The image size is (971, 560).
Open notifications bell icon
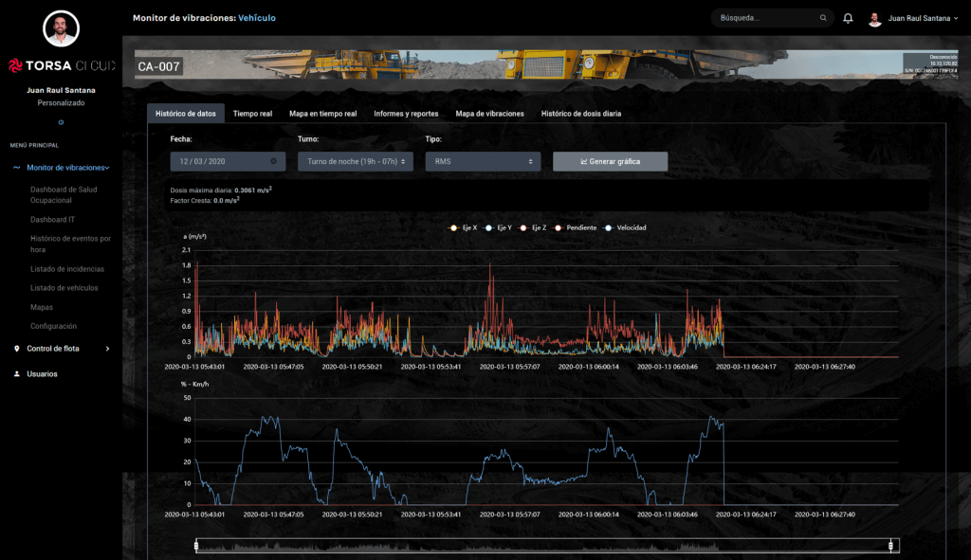848,18
